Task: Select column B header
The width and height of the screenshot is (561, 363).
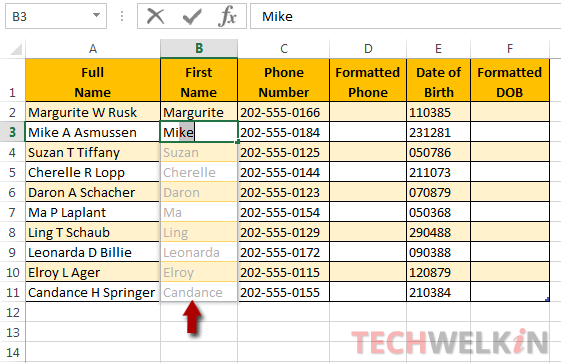Action: coord(199,48)
